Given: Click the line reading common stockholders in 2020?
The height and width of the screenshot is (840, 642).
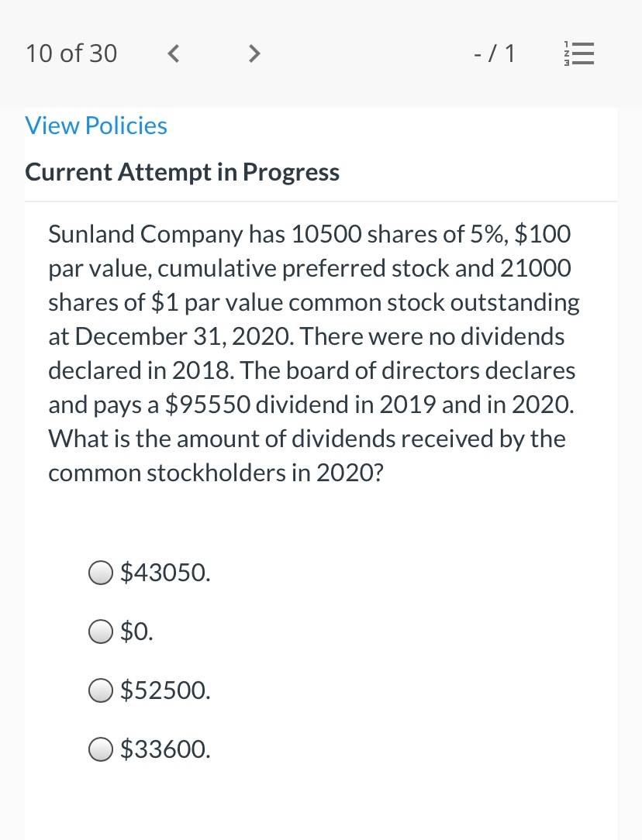Looking at the screenshot, I should (x=216, y=473).
